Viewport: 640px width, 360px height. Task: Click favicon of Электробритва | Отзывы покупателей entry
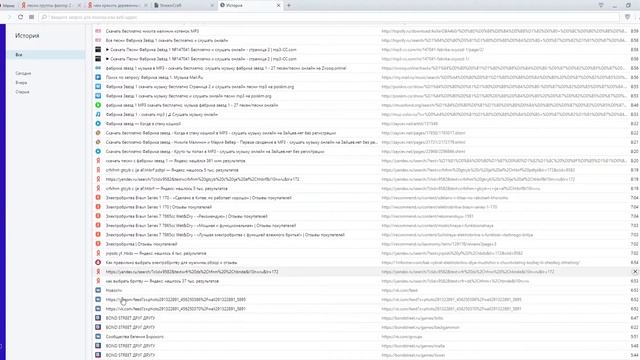(98, 244)
